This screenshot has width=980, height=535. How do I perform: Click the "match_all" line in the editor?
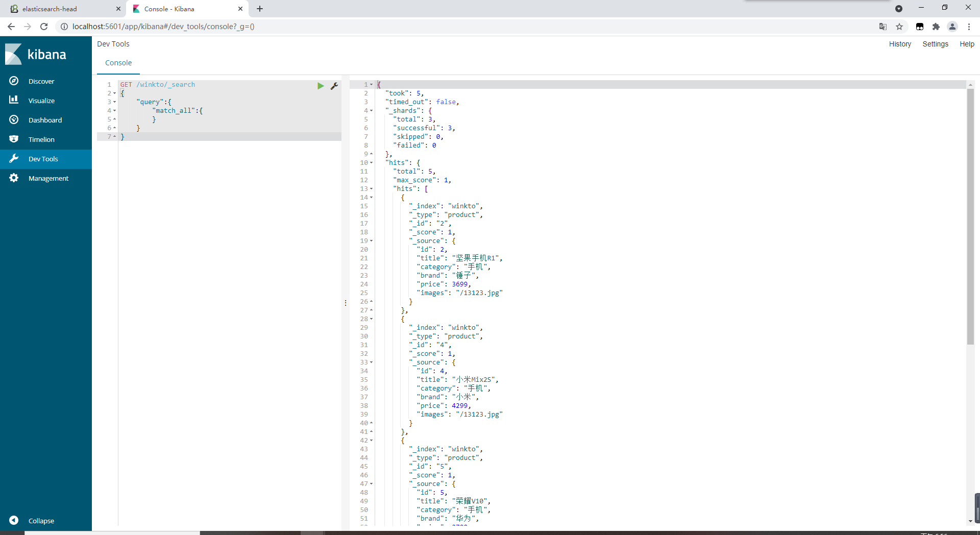click(178, 111)
